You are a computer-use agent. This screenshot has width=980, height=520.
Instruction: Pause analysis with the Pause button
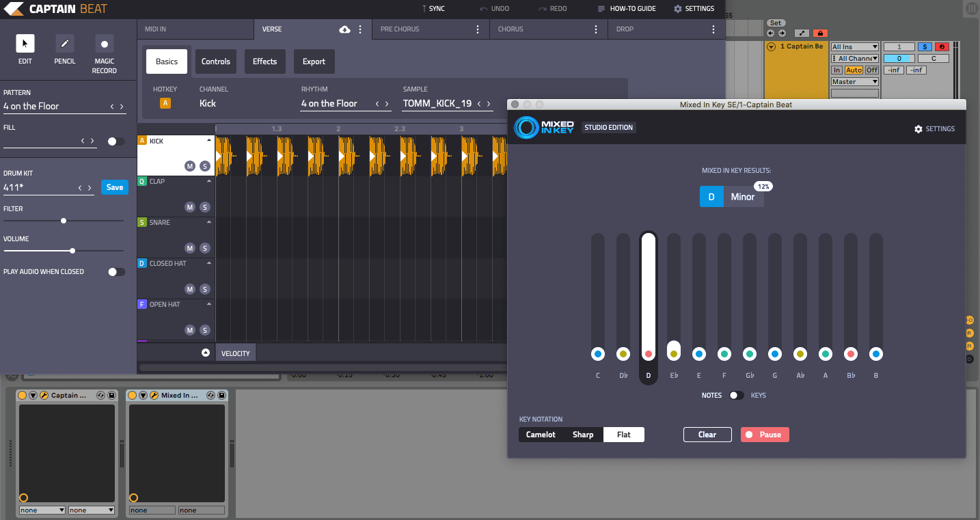(765, 435)
